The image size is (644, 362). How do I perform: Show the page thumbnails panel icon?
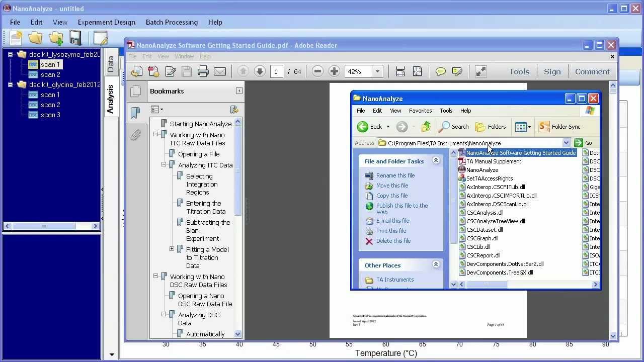click(135, 91)
